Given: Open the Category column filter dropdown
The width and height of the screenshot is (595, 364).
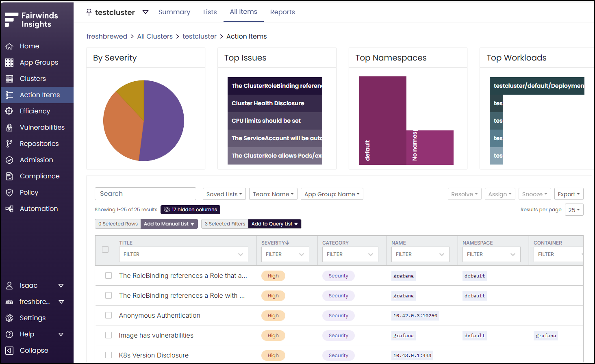Looking at the screenshot, I should [x=350, y=254].
